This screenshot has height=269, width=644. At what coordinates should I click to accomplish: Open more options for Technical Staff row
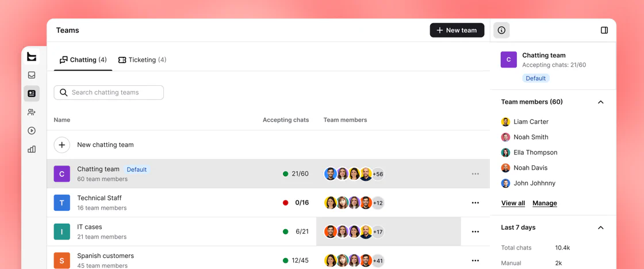point(475,203)
